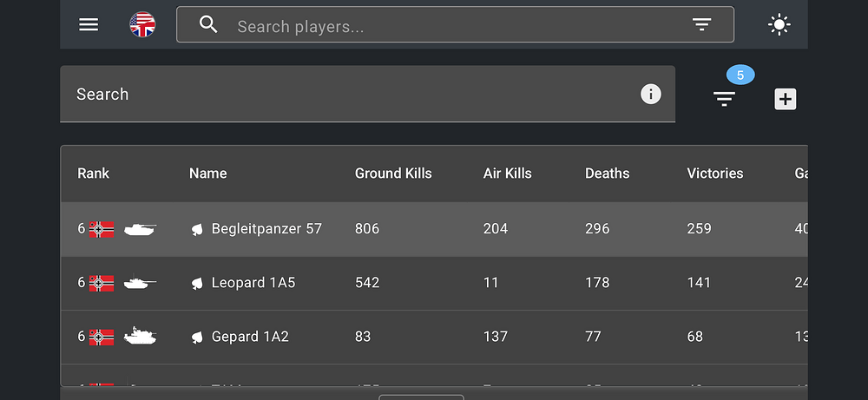Open the Leopard 1A5 vehicle link
868x400 pixels.
pos(253,283)
